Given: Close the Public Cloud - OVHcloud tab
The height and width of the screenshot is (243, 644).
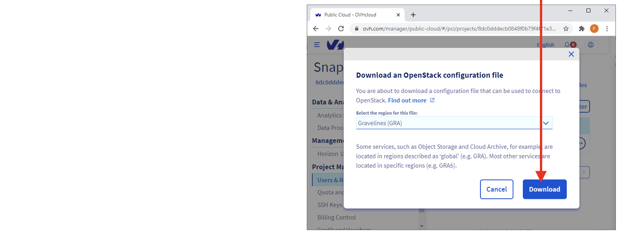Looking at the screenshot, I should [398, 15].
